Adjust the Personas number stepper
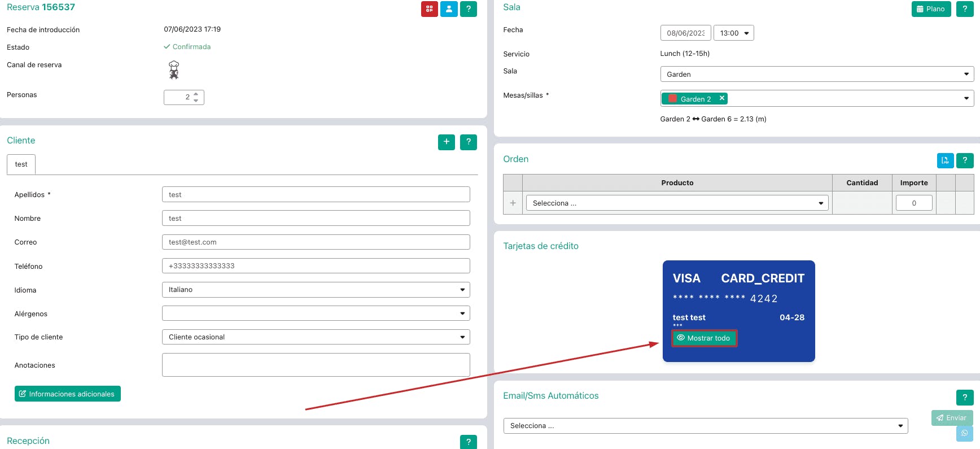 coord(196,97)
